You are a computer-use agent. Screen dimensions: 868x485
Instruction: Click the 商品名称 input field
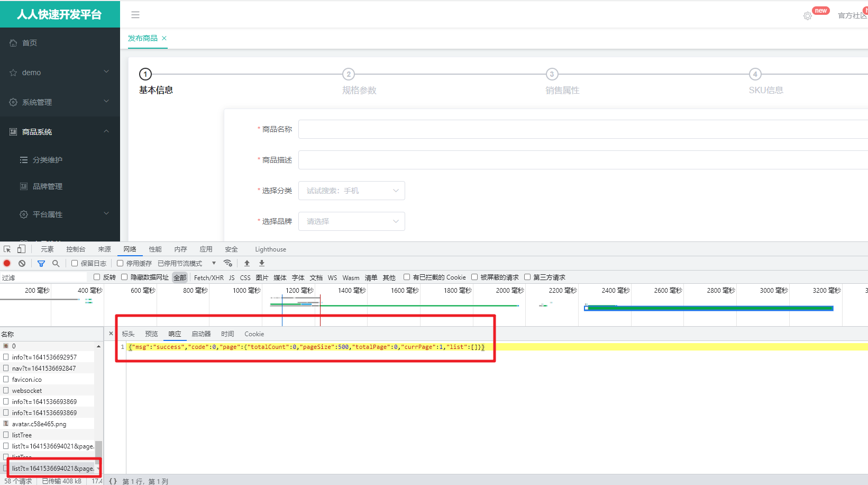(582, 129)
